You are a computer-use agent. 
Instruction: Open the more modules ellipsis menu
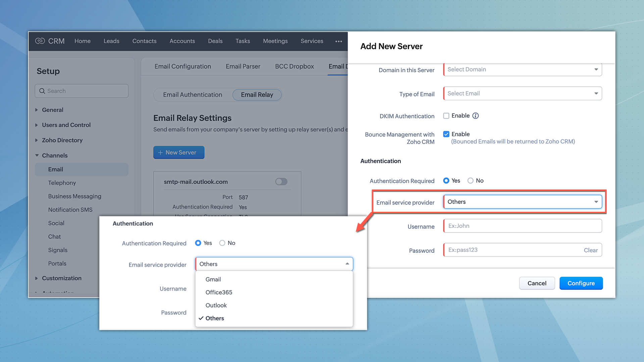pos(338,41)
